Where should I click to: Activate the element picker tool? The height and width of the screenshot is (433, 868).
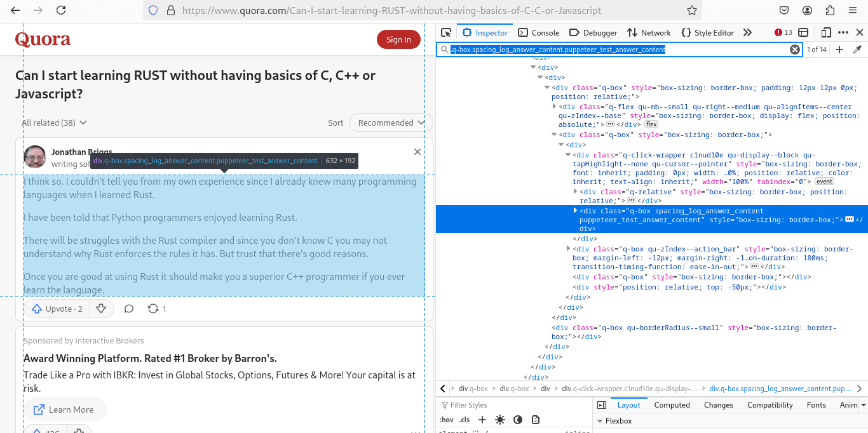(446, 32)
